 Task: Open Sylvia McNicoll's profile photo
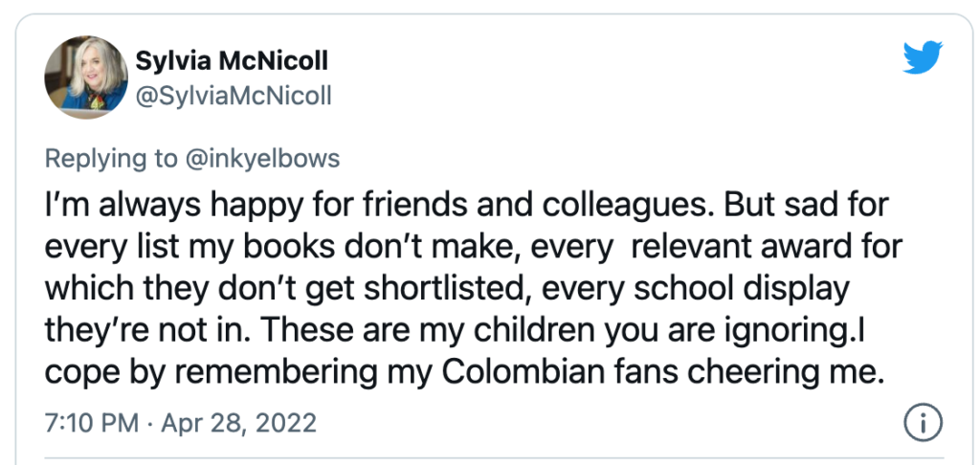[x=86, y=77]
